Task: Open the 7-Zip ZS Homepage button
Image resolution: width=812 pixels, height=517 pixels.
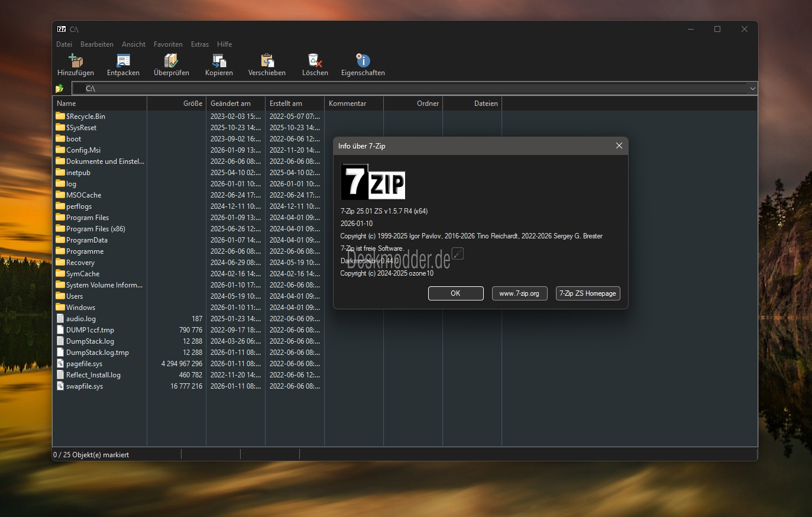Action: (x=588, y=293)
